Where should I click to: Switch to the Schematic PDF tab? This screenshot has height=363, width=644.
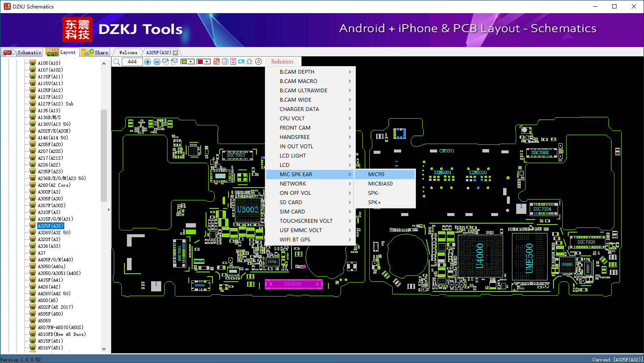tap(22, 53)
